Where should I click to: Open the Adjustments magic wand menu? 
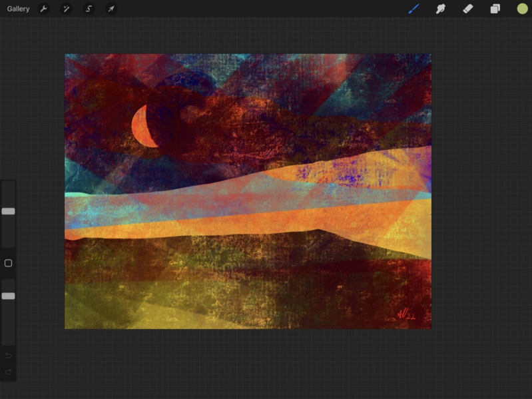[x=66, y=9]
